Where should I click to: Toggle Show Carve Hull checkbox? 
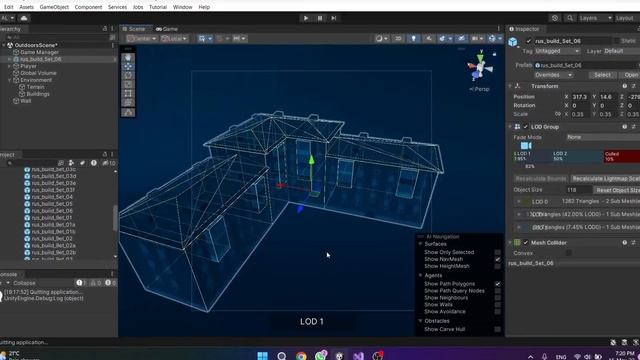click(498, 329)
